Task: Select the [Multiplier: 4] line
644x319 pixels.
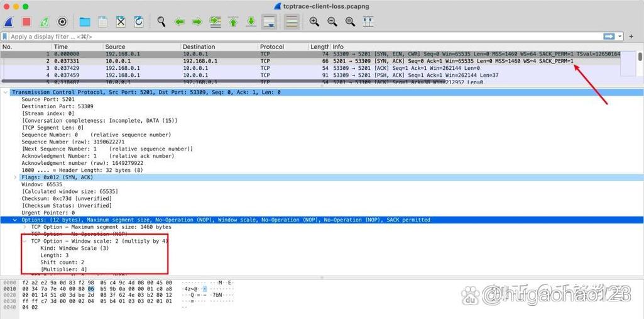Action: coord(63,269)
